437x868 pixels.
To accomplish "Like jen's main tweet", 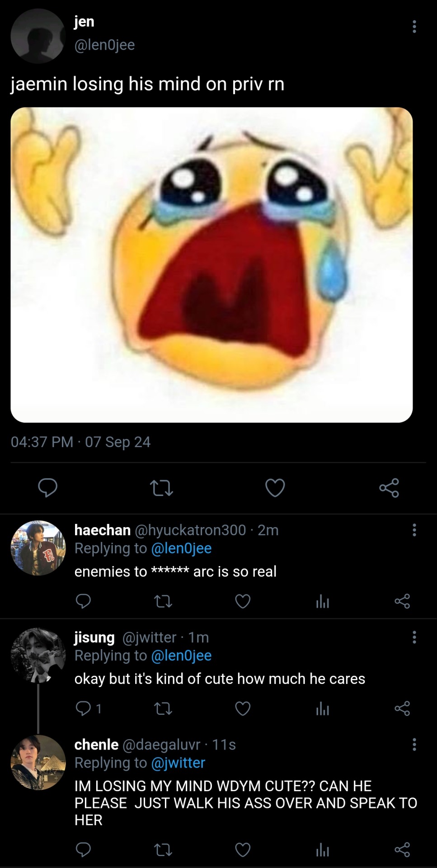I will point(275,488).
